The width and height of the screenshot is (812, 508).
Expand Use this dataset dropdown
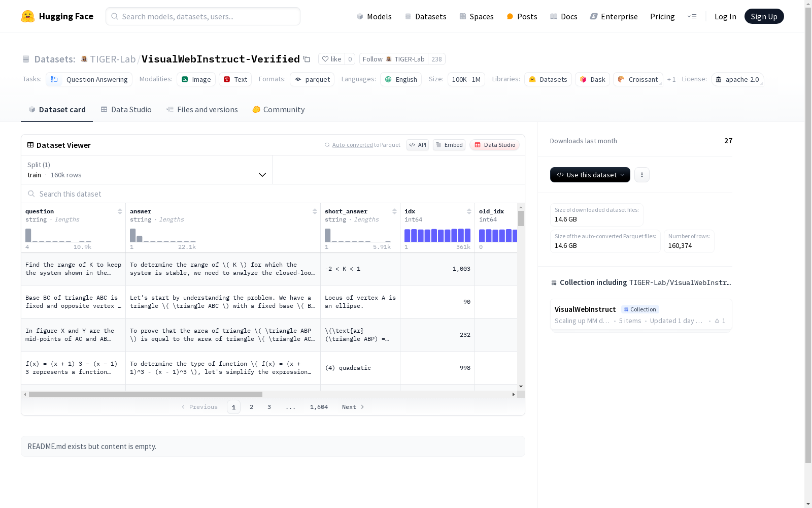(x=590, y=175)
